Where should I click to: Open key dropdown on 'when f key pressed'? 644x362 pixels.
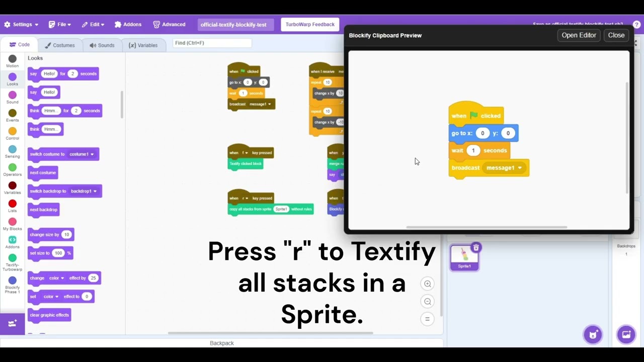point(245,153)
